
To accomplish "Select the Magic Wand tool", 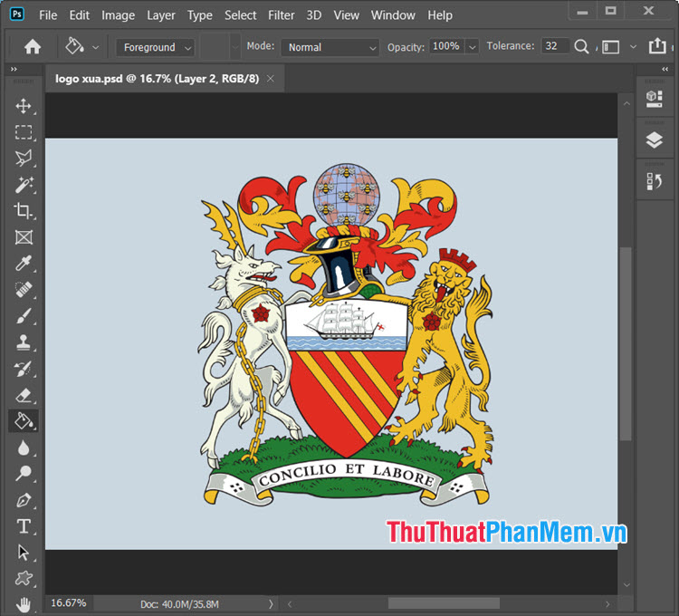I will (x=24, y=185).
